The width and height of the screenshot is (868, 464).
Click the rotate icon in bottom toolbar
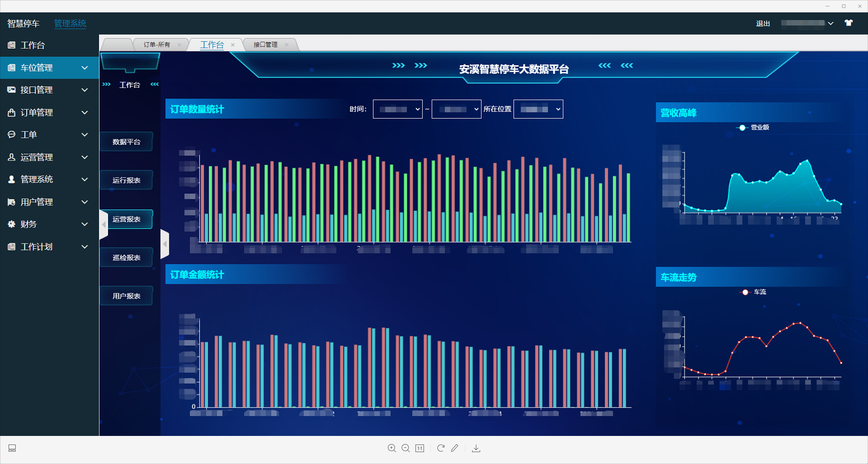click(x=441, y=448)
